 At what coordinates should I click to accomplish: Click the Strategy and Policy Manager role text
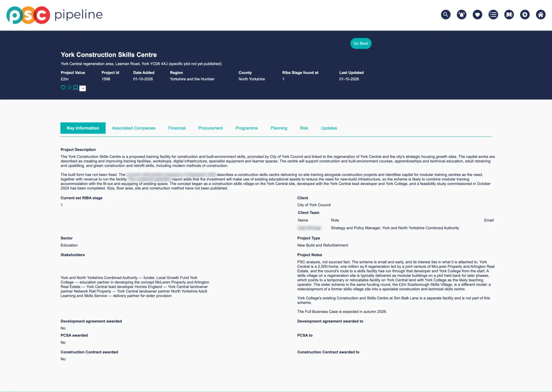pyautogui.click(x=395, y=228)
